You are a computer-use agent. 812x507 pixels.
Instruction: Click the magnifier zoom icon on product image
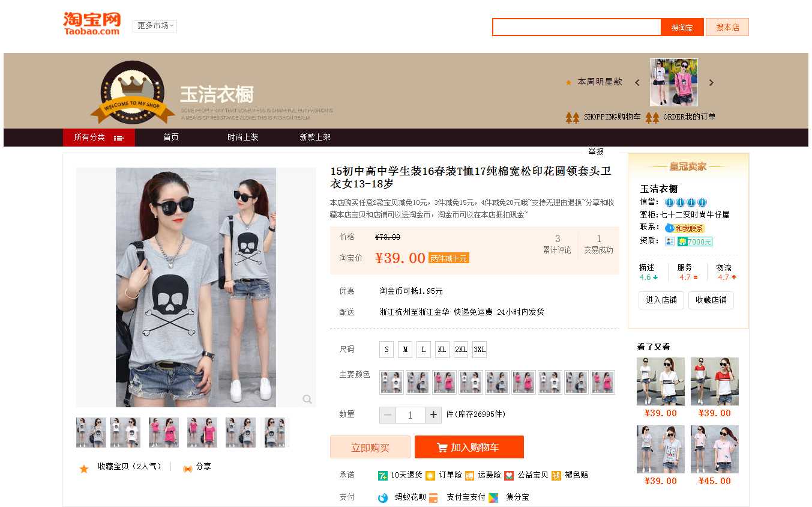(x=307, y=399)
